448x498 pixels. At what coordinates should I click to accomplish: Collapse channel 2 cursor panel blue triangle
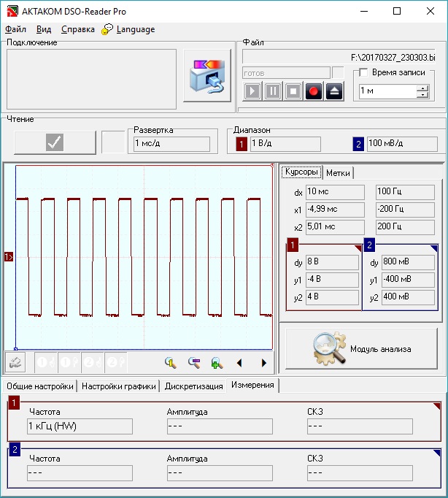(x=434, y=248)
